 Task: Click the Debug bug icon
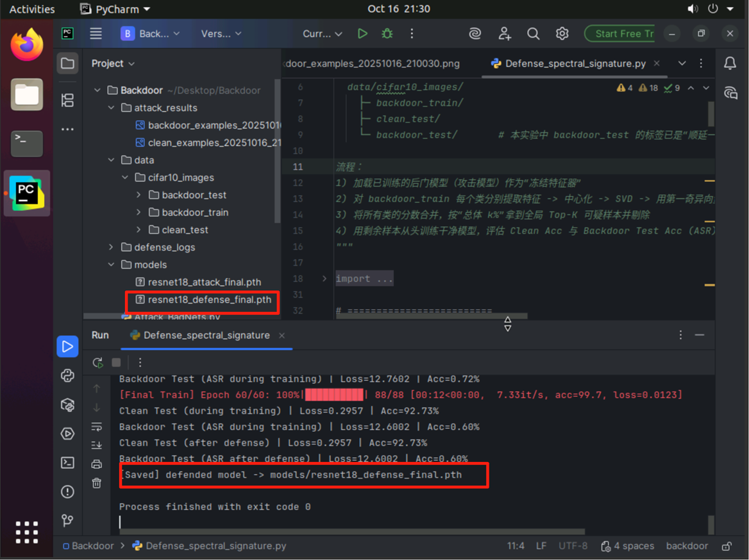tap(387, 34)
